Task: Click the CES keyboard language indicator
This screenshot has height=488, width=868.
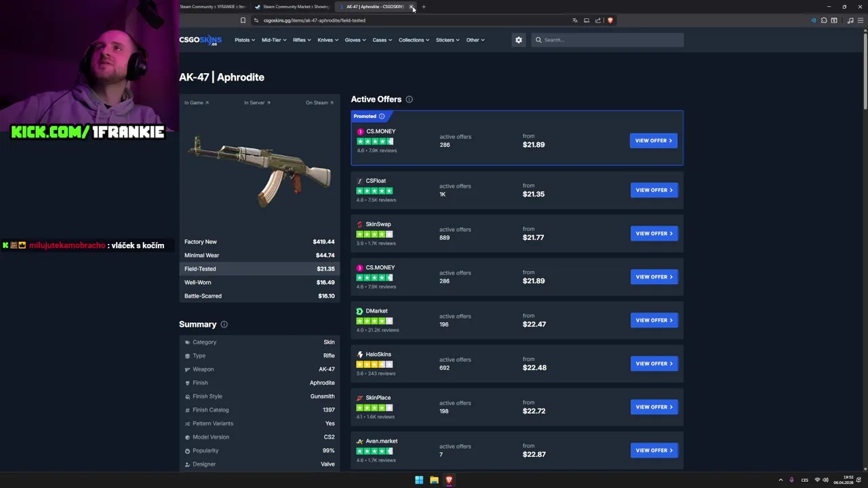Action: coord(804,480)
